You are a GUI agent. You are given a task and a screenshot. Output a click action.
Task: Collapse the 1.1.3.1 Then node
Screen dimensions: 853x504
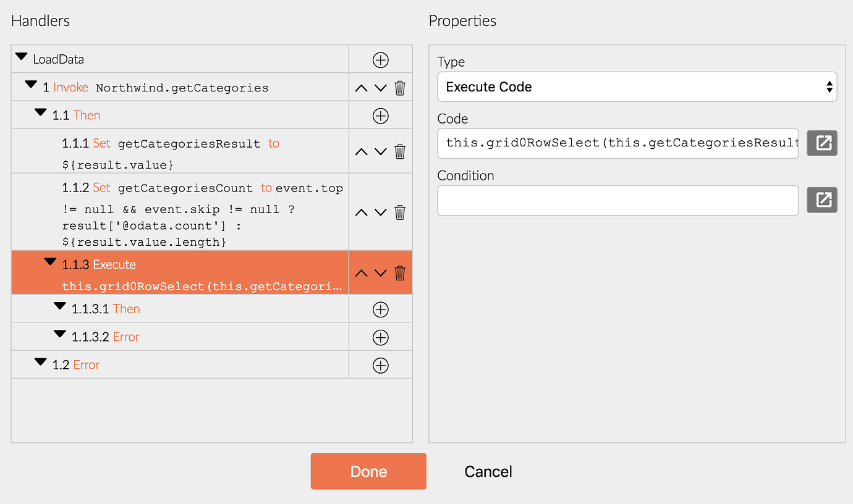pyautogui.click(x=60, y=306)
